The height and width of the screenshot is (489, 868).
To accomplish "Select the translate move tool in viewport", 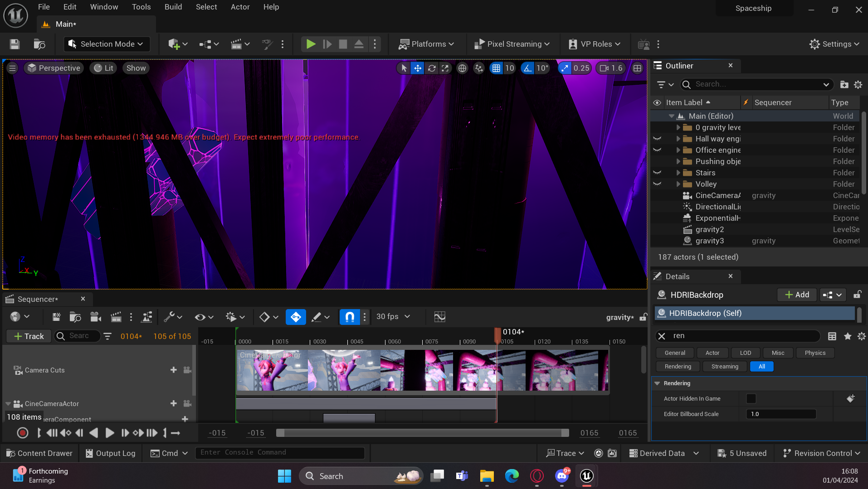I will 417,68.
